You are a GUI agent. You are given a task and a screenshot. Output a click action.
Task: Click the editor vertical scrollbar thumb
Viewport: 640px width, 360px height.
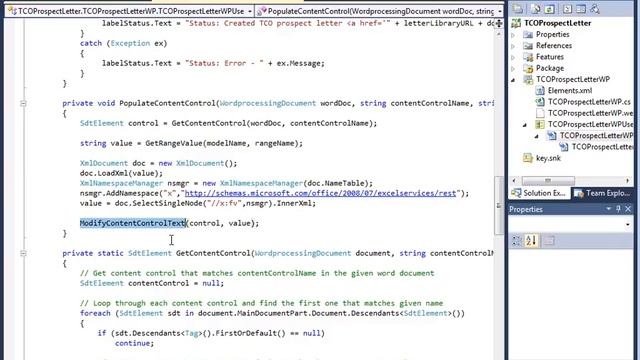coord(499,205)
